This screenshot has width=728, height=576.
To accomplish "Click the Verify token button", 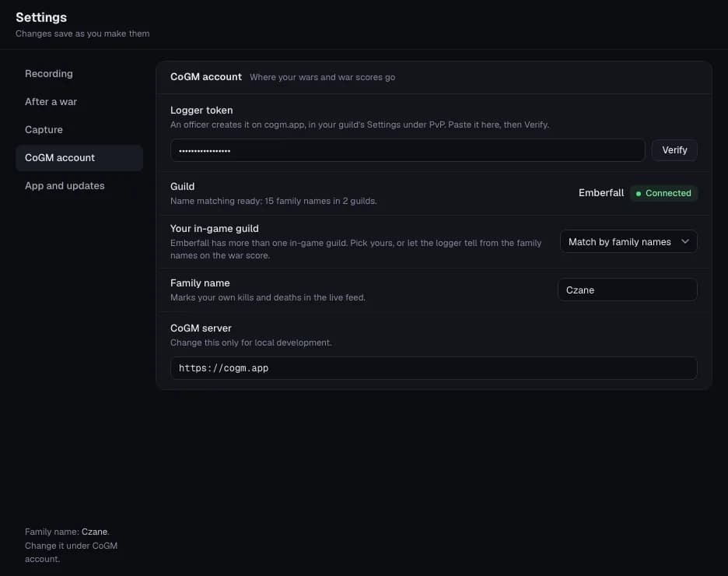I will pyautogui.click(x=674, y=150).
